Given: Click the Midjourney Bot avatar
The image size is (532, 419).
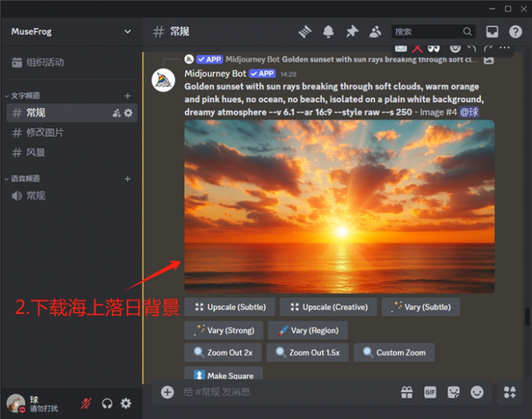Looking at the screenshot, I should [x=164, y=81].
